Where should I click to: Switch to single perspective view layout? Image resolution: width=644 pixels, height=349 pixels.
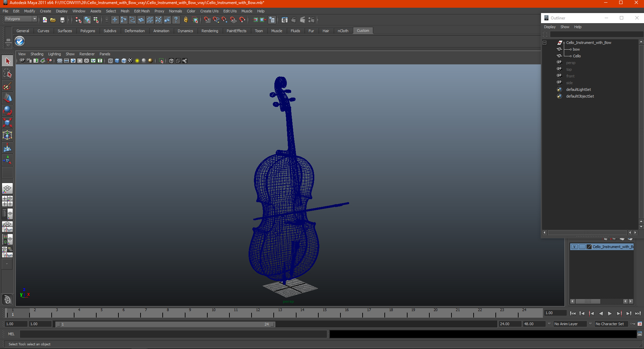[x=7, y=188]
